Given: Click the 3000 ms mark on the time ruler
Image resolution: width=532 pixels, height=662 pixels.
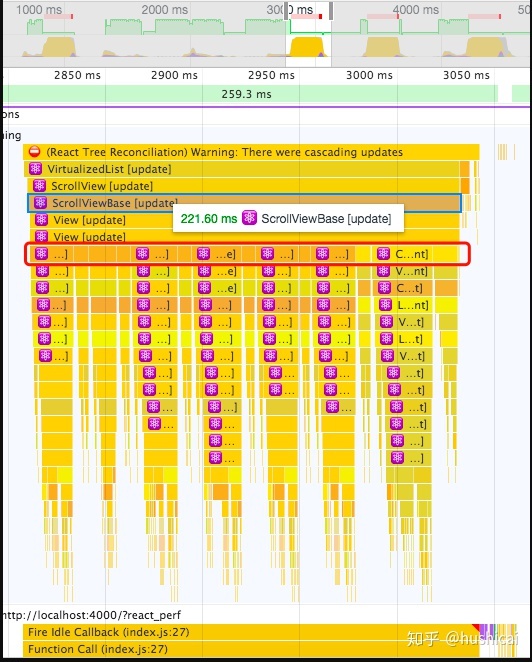Looking at the screenshot, I should tap(369, 75).
